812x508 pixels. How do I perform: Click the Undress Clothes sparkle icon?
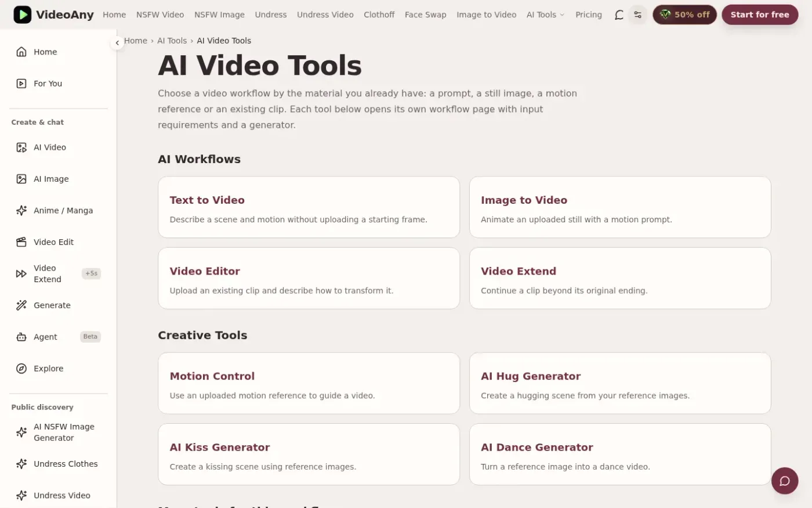(21, 464)
